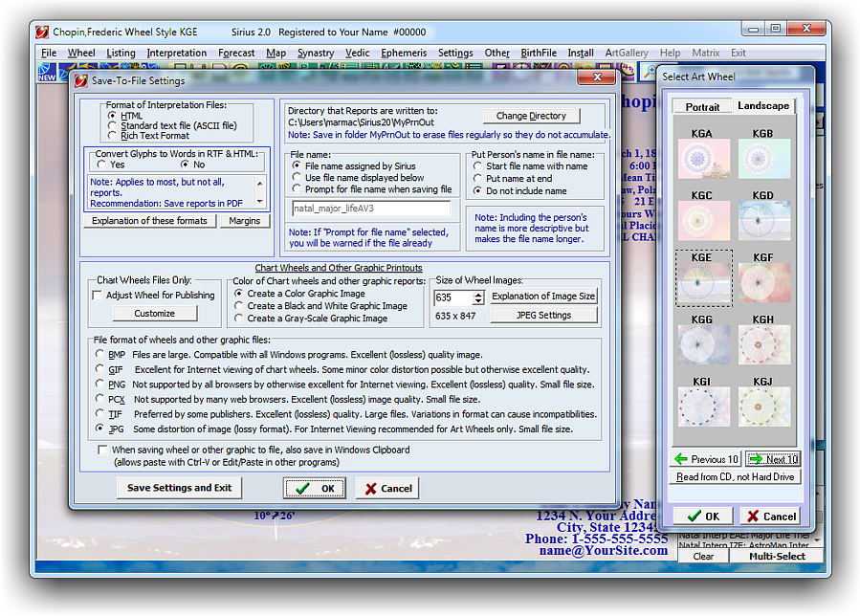The image size is (860, 616).
Task: Click the file name text field
Action: click(x=371, y=208)
